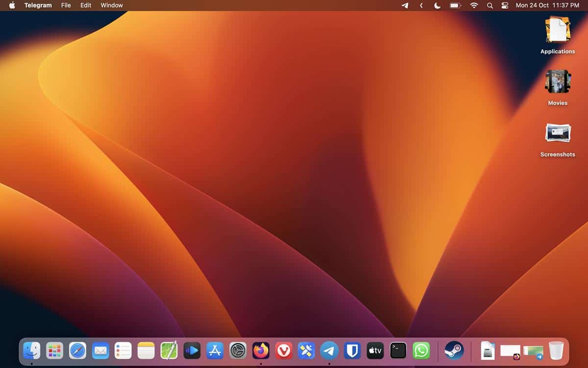Launch the App Store
The height and width of the screenshot is (368, 588).
[215, 351]
